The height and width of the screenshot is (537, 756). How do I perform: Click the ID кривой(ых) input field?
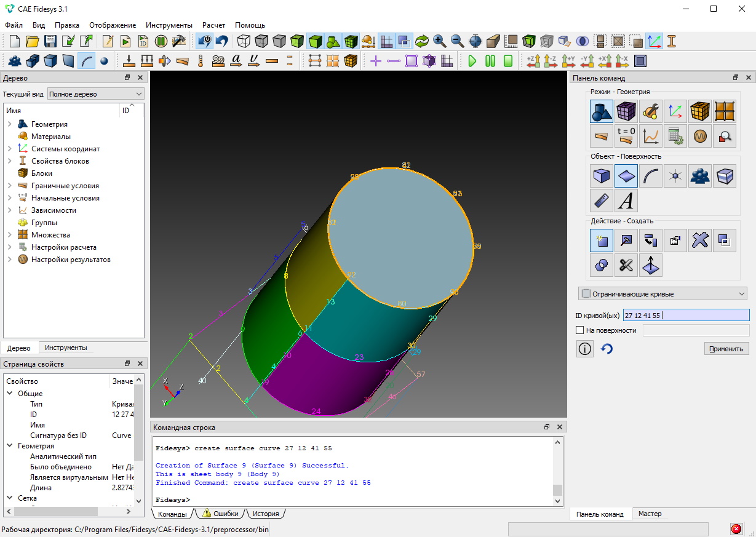click(x=686, y=315)
